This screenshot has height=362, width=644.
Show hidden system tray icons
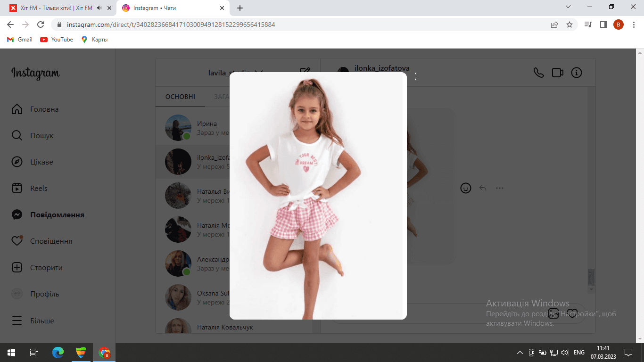(x=520, y=352)
